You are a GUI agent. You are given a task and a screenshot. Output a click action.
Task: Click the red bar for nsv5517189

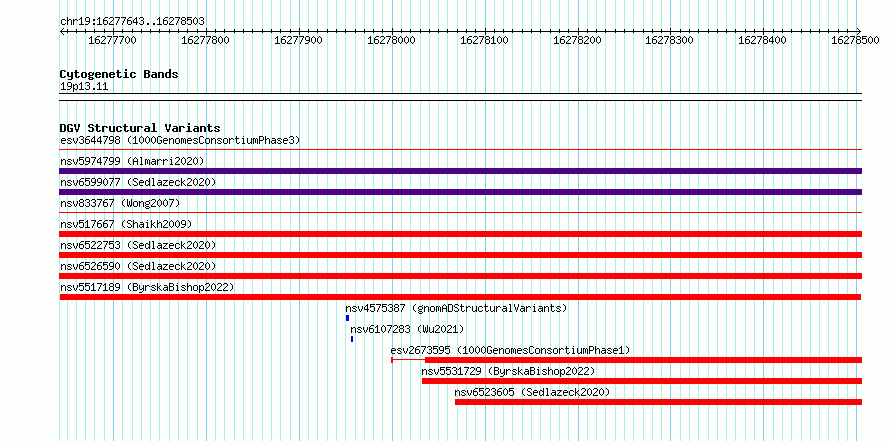pyautogui.click(x=460, y=297)
